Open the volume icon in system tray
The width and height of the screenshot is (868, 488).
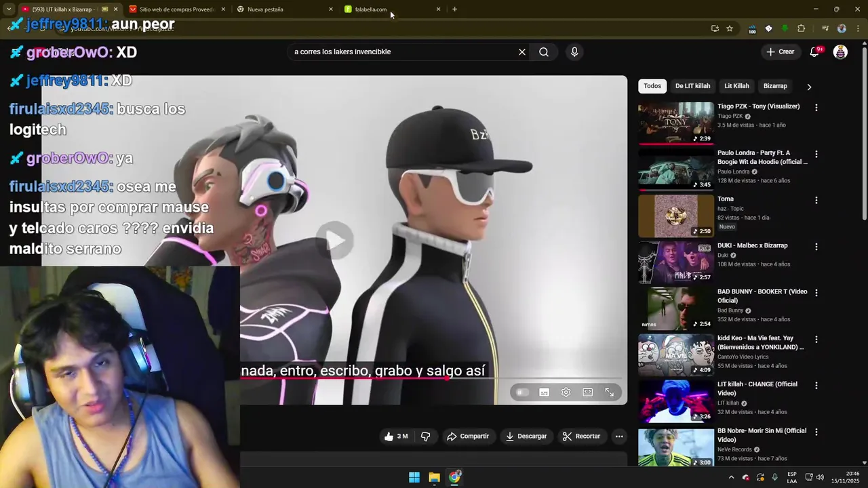(x=820, y=477)
